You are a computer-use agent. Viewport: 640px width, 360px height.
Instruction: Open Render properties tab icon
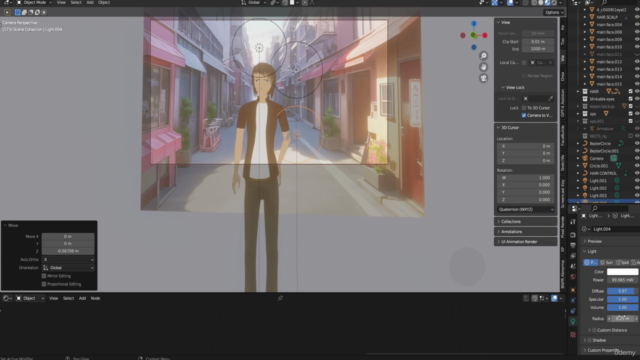573,235
